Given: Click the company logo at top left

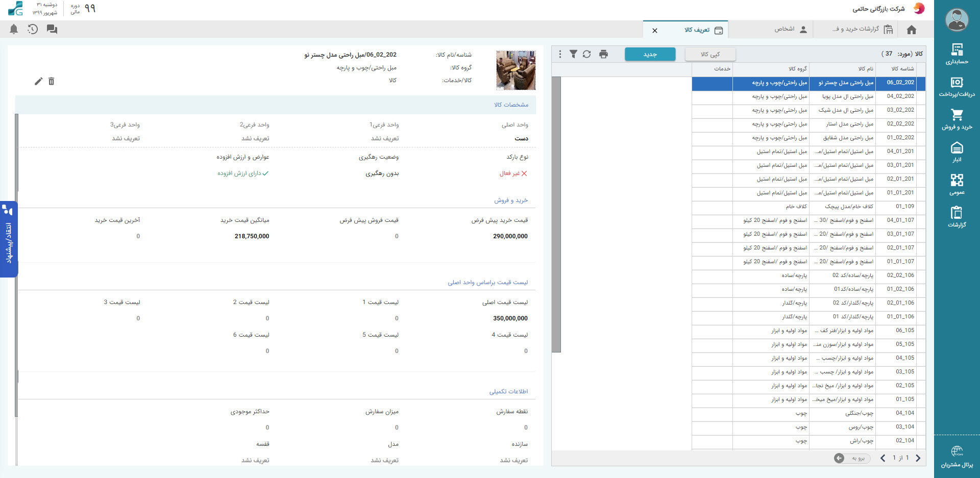Looking at the screenshot, I should click(x=16, y=8).
